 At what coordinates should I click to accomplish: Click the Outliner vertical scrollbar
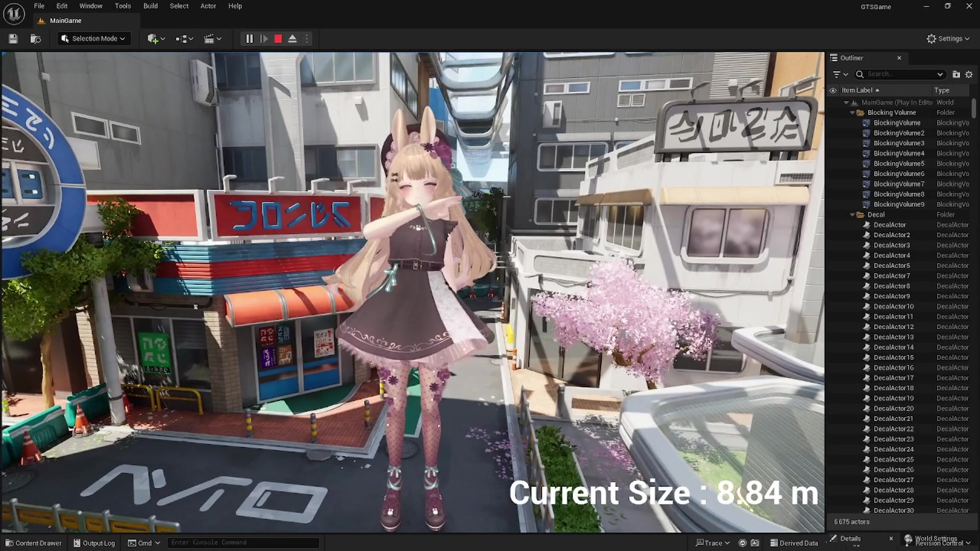coord(974,108)
